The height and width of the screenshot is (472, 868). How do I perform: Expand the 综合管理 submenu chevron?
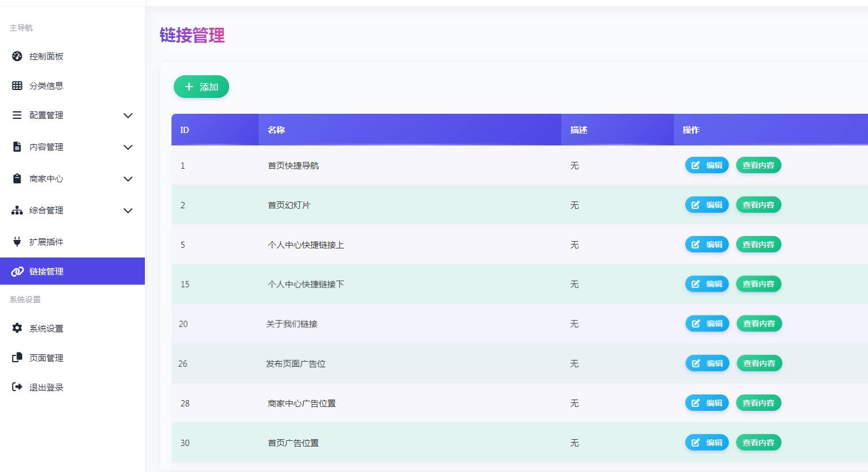point(128,211)
